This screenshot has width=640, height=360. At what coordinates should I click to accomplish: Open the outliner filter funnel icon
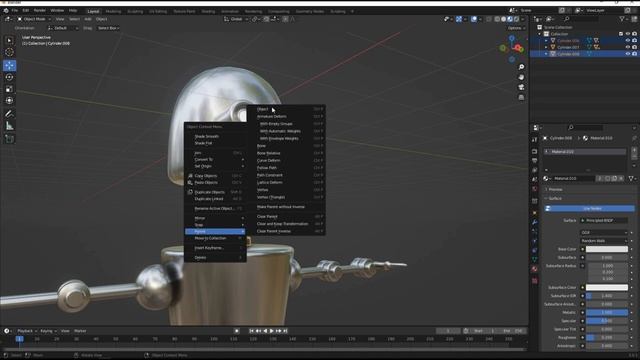(x=622, y=19)
